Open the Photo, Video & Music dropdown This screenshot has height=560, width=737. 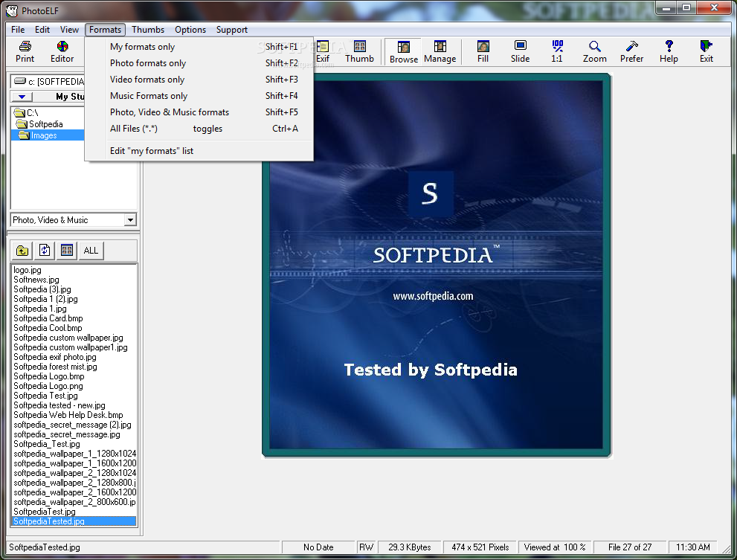130,220
